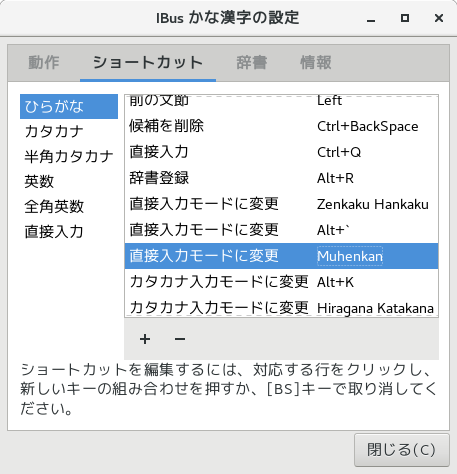Screen dimensions: 457x474
Task: Switch to the 動作 tab
Action: coord(44,63)
